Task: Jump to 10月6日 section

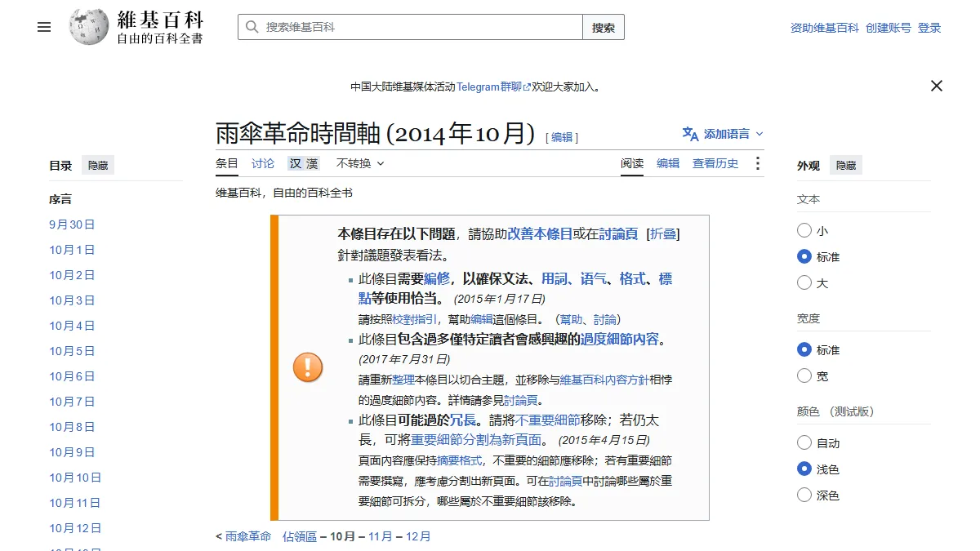Action: pos(72,376)
